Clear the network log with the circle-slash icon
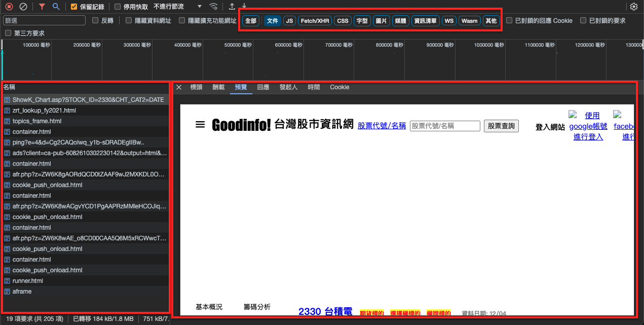644x325 pixels. [x=23, y=7]
